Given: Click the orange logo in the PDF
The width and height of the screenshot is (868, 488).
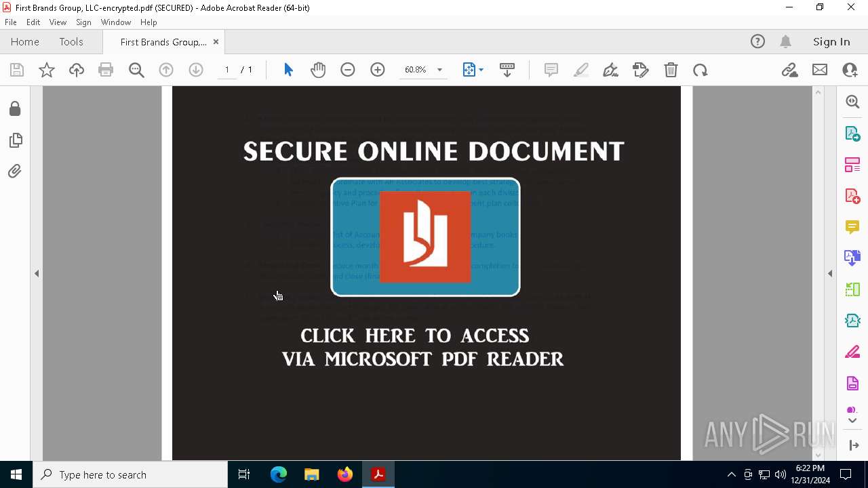Looking at the screenshot, I should point(425,237).
